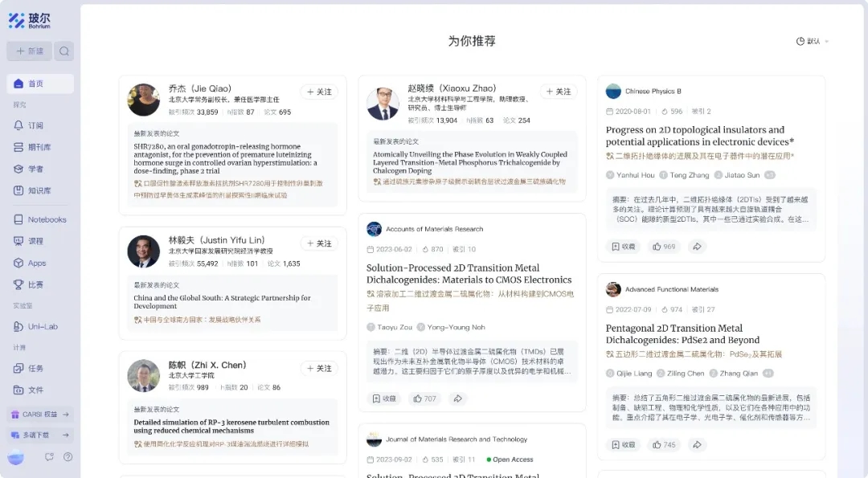Click the help question mark icon

(68, 457)
